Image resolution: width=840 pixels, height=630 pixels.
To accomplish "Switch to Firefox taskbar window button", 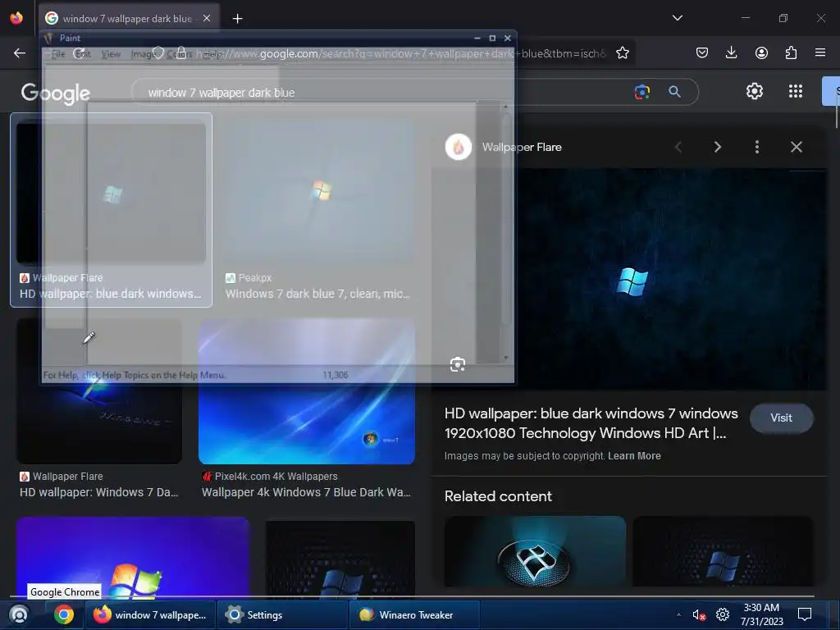I will point(150,615).
